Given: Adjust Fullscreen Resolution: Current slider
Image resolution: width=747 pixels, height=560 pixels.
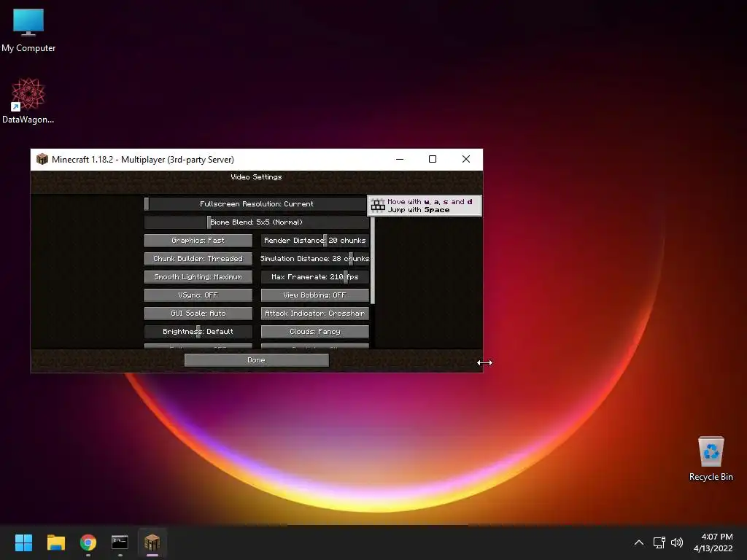Looking at the screenshot, I should (x=256, y=204).
